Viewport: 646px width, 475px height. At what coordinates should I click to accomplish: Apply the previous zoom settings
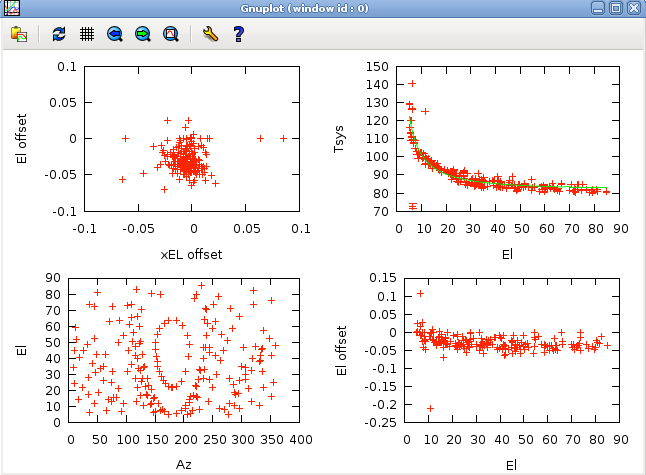pyautogui.click(x=115, y=34)
